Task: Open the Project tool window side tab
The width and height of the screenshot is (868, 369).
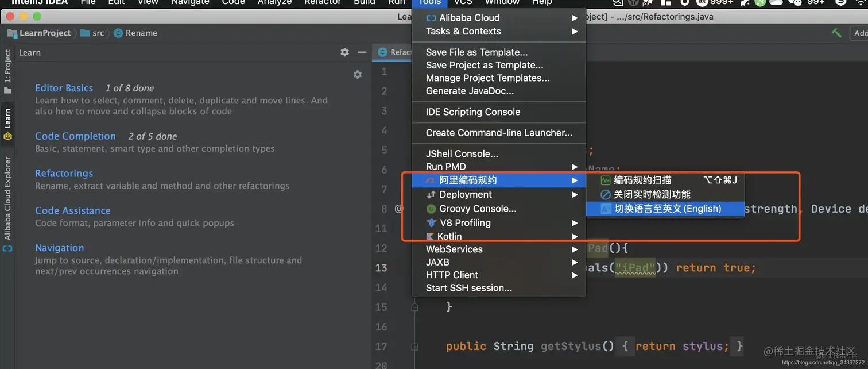Action: click(x=7, y=71)
